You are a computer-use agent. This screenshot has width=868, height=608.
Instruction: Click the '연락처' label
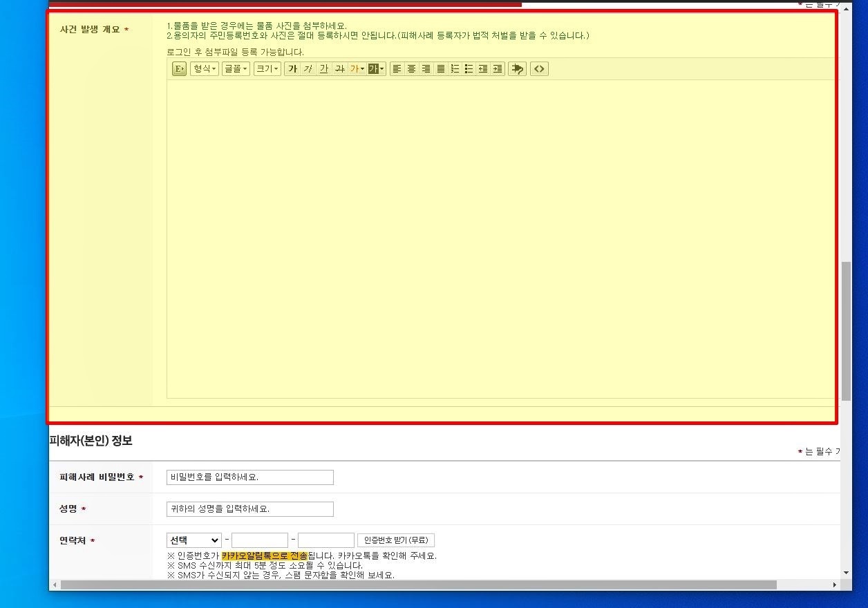pyautogui.click(x=73, y=541)
